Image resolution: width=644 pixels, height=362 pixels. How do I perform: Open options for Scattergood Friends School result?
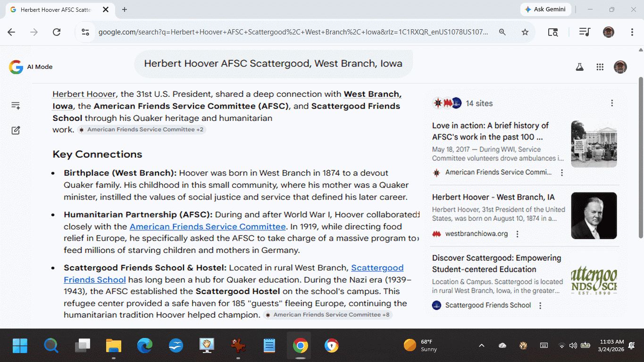click(540, 306)
